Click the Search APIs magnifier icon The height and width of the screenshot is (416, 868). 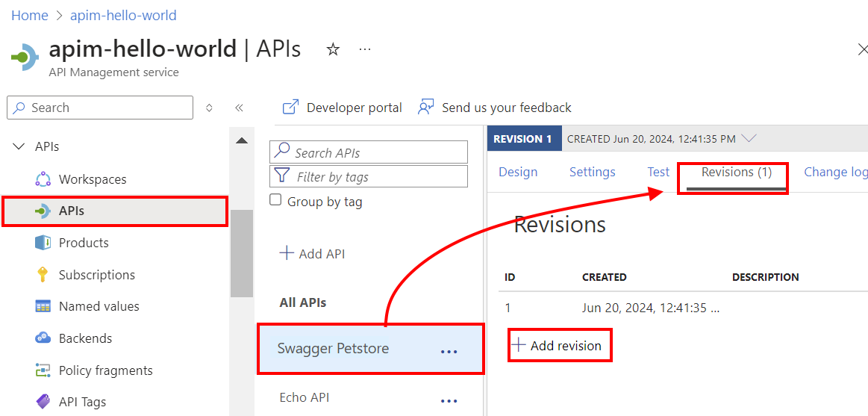282,151
